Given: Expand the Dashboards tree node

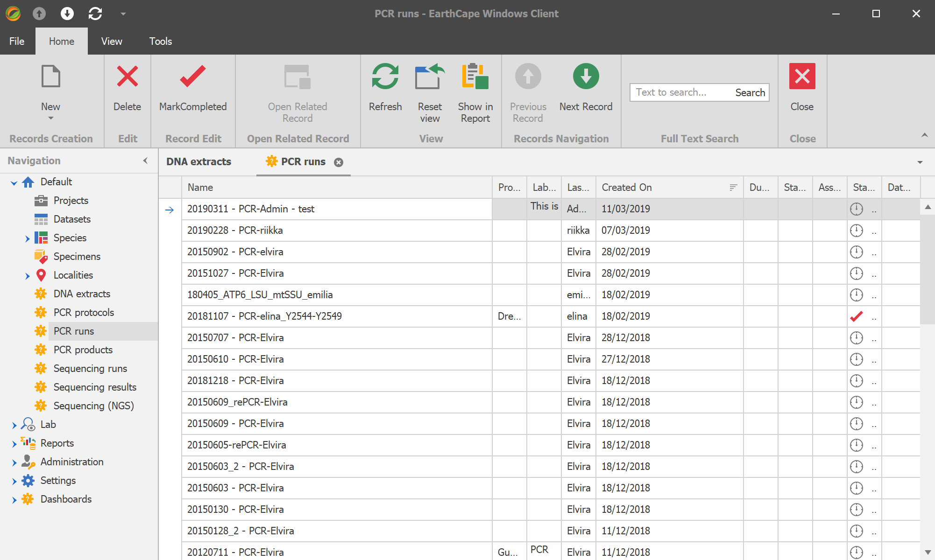Looking at the screenshot, I should point(14,500).
